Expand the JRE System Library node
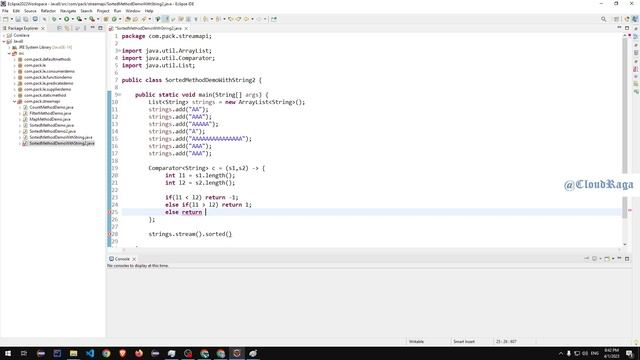The image size is (640, 360). tap(10, 47)
